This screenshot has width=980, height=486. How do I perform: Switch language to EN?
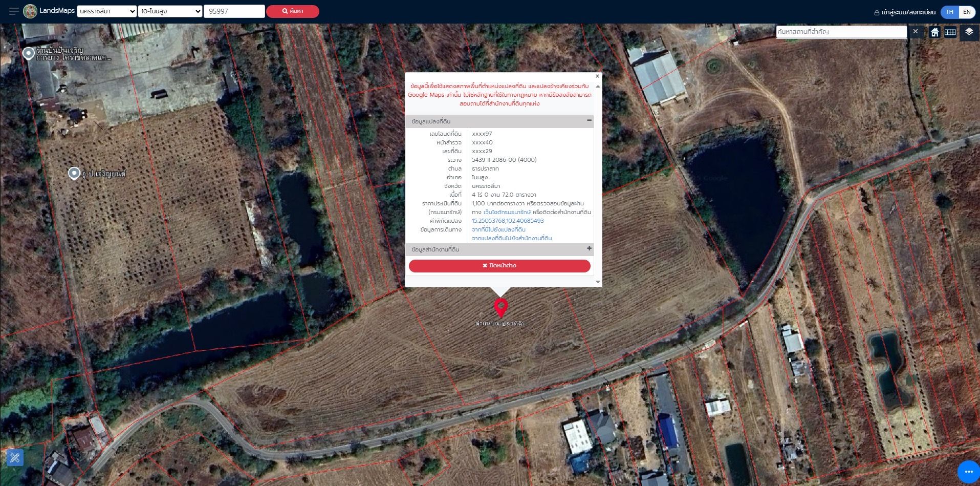click(x=967, y=12)
